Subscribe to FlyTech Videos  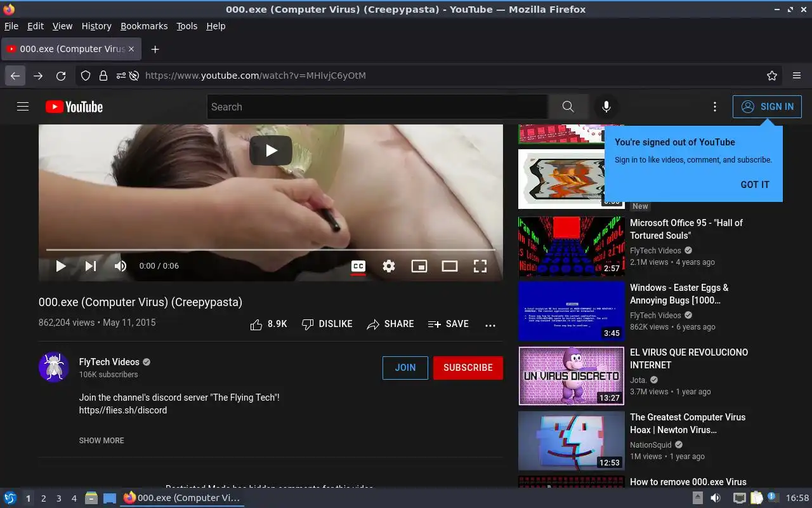tap(468, 368)
